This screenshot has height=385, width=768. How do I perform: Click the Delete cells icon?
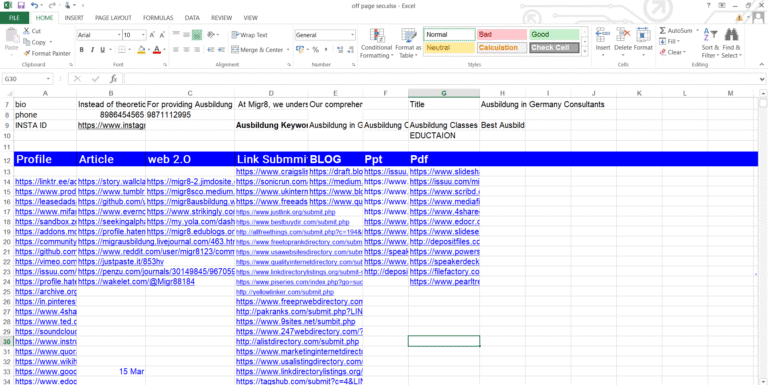[623, 35]
